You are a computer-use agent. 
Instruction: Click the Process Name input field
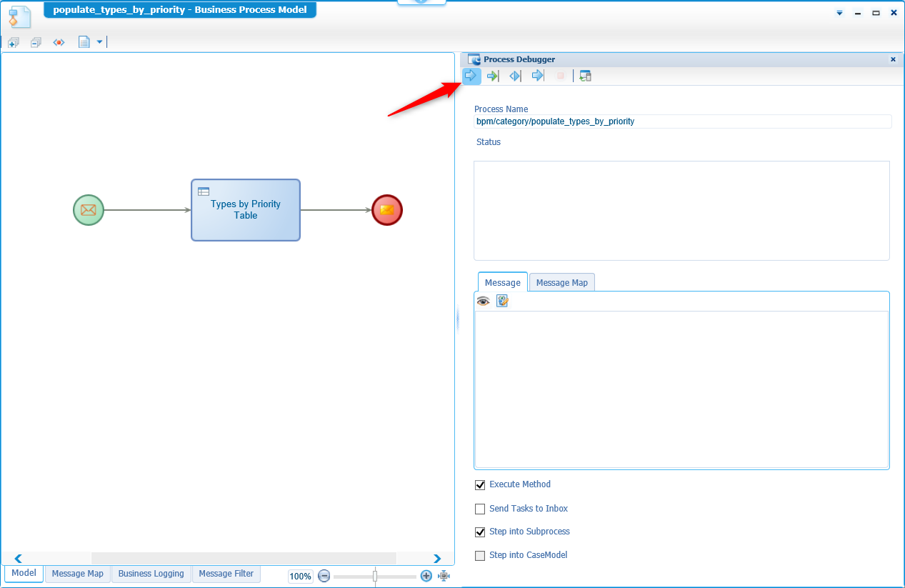click(682, 121)
